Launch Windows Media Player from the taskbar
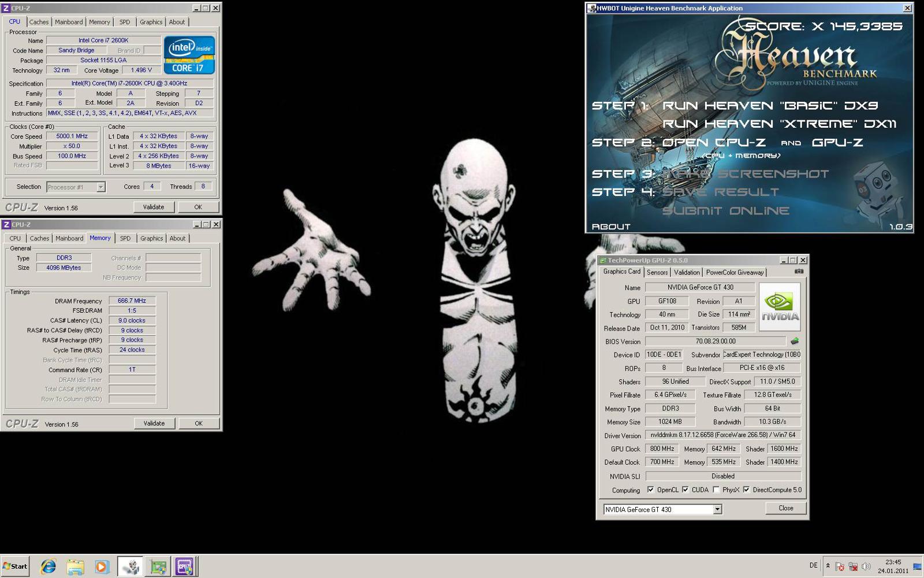Viewport: 924px width, 578px height. [102, 566]
